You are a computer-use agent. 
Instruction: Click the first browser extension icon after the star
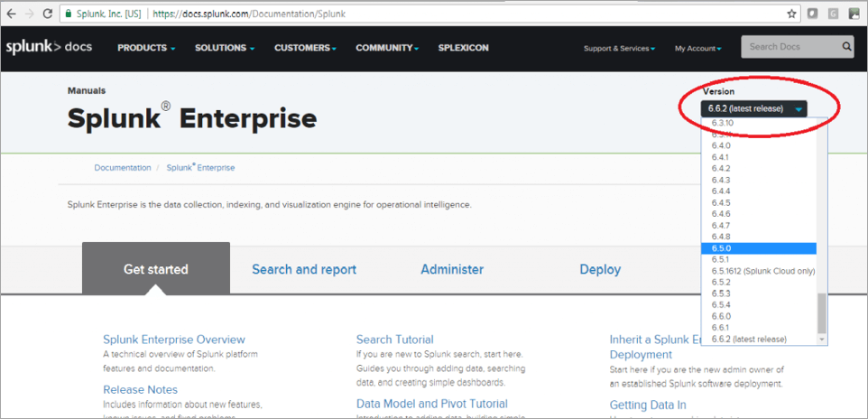(812, 14)
